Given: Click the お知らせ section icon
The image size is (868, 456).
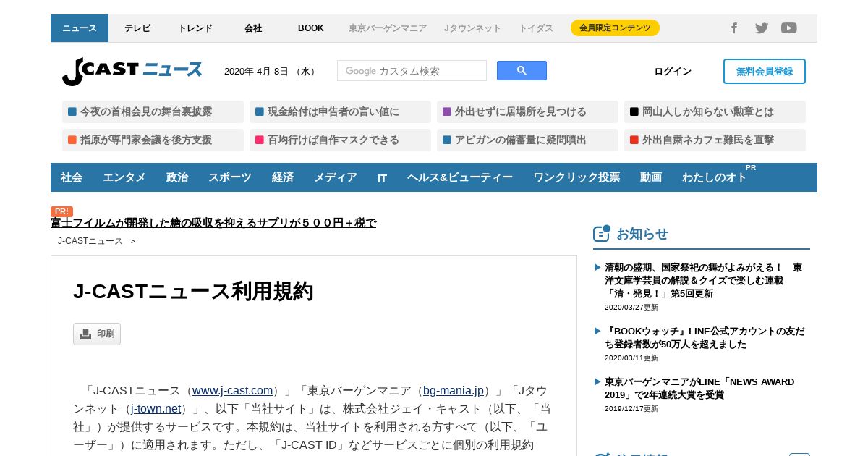Looking at the screenshot, I should pos(602,233).
